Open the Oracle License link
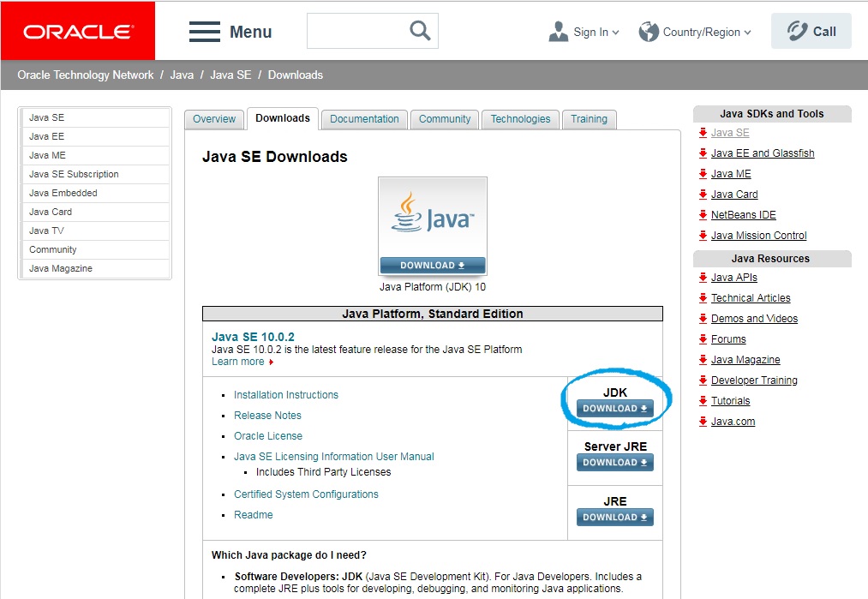Screen dimensions: 868x599 click(x=268, y=435)
